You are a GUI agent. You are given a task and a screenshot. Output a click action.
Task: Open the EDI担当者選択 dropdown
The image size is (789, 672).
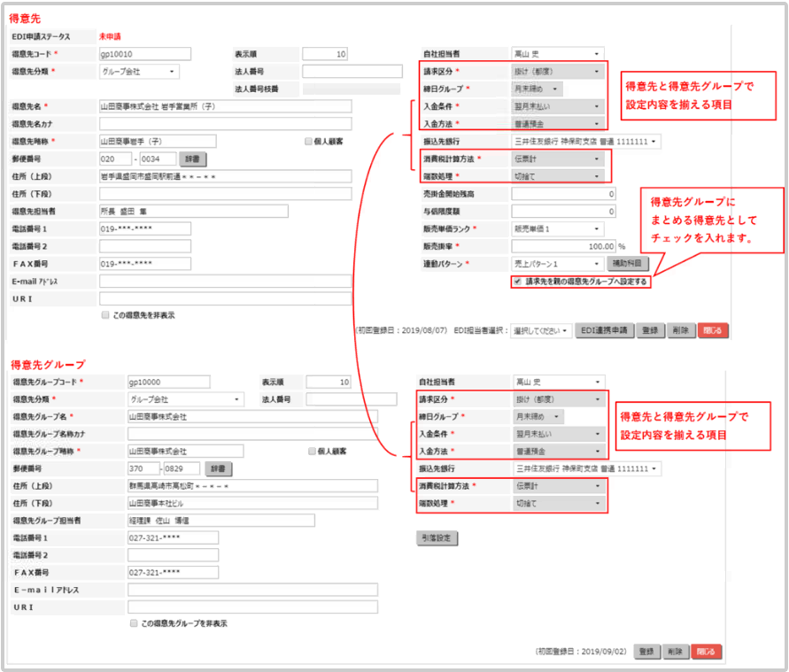pyautogui.click(x=540, y=330)
